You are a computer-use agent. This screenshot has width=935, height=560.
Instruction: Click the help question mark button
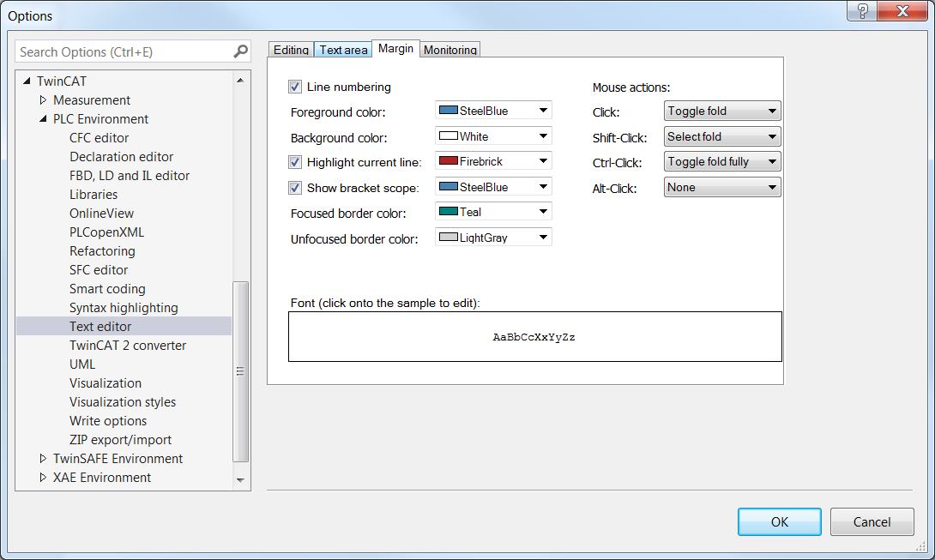pos(862,11)
